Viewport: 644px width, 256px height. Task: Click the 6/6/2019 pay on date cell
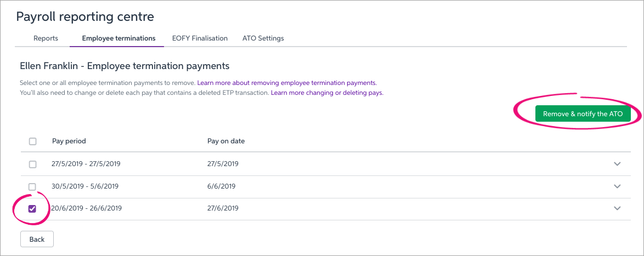tap(221, 186)
